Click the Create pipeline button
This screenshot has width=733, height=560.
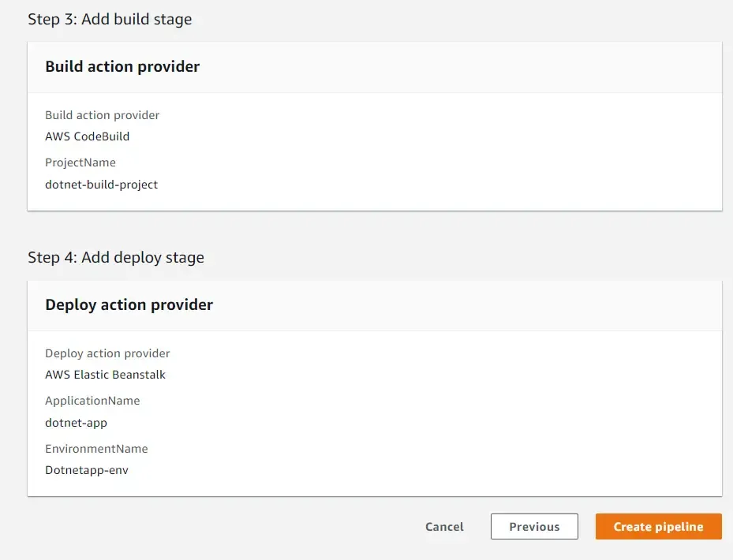[x=658, y=526]
